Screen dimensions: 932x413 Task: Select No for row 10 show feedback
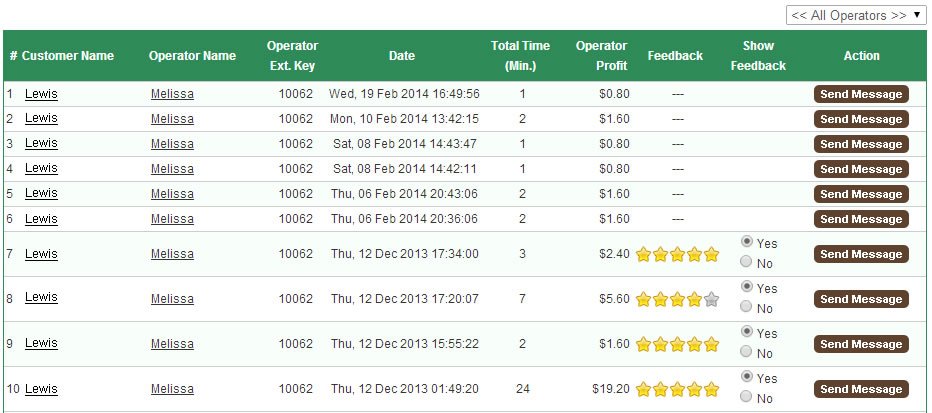click(x=747, y=398)
